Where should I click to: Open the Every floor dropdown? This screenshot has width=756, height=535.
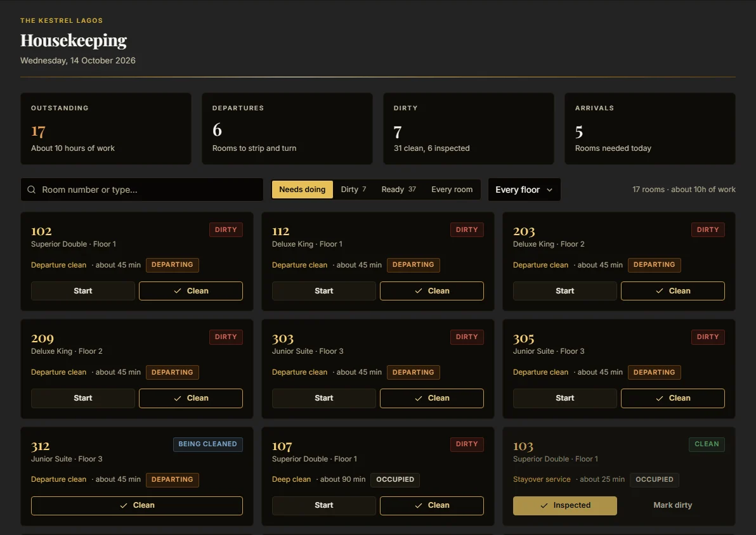coord(524,190)
